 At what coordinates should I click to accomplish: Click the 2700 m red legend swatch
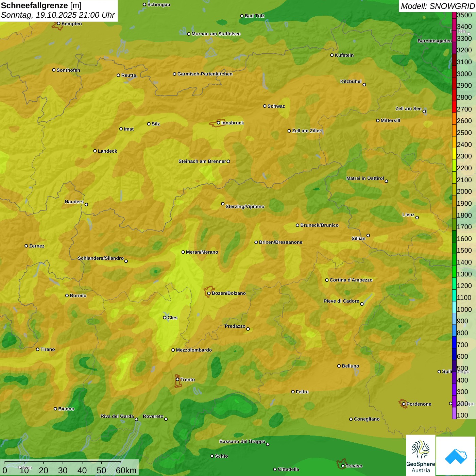click(454, 107)
